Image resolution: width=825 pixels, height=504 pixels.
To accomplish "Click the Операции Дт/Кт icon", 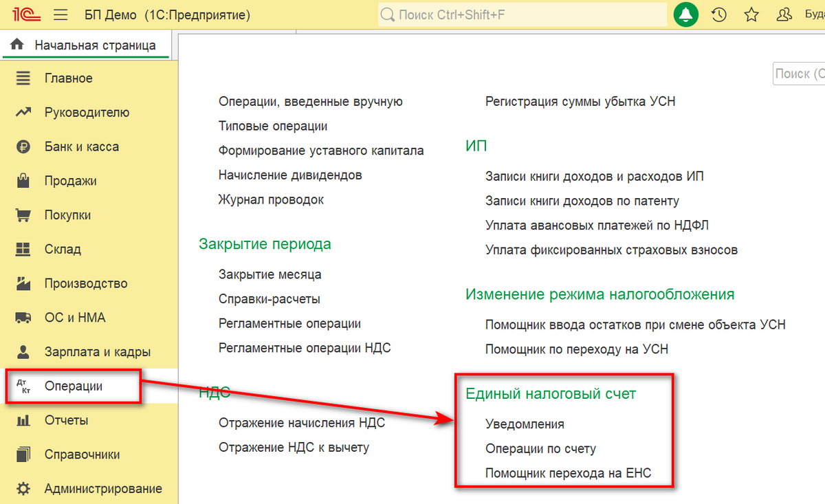I will (23, 386).
